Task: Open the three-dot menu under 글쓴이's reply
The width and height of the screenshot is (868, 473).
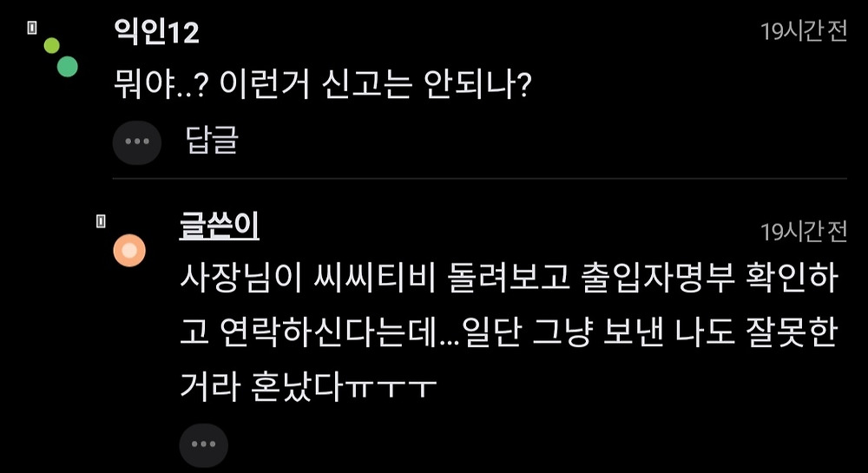Action: 203,443
